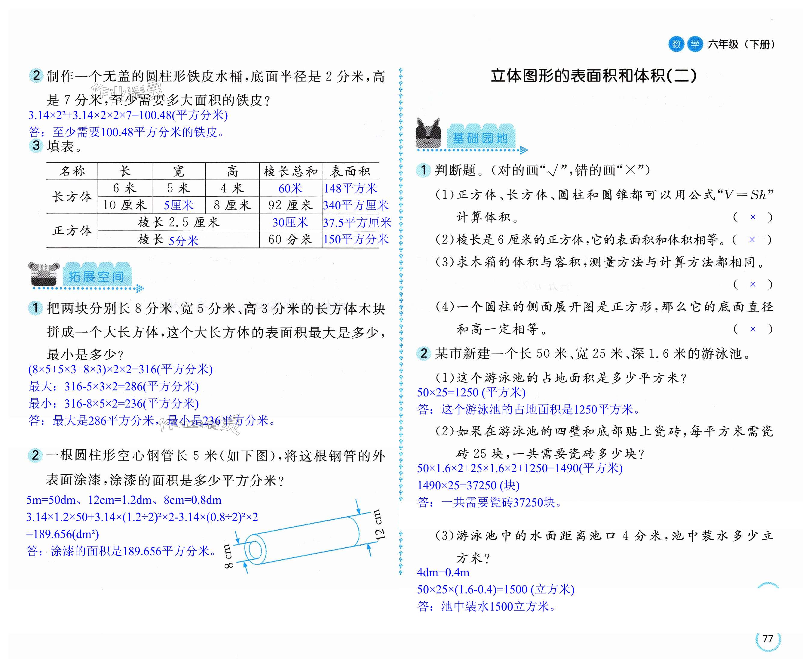
Task: Click the 六年级（下册）header label
Action: (x=741, y=44)
